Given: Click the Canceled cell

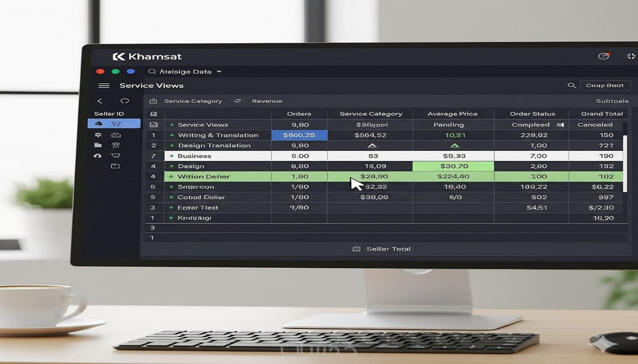Looking at the screenshot, I should (595, 125).
